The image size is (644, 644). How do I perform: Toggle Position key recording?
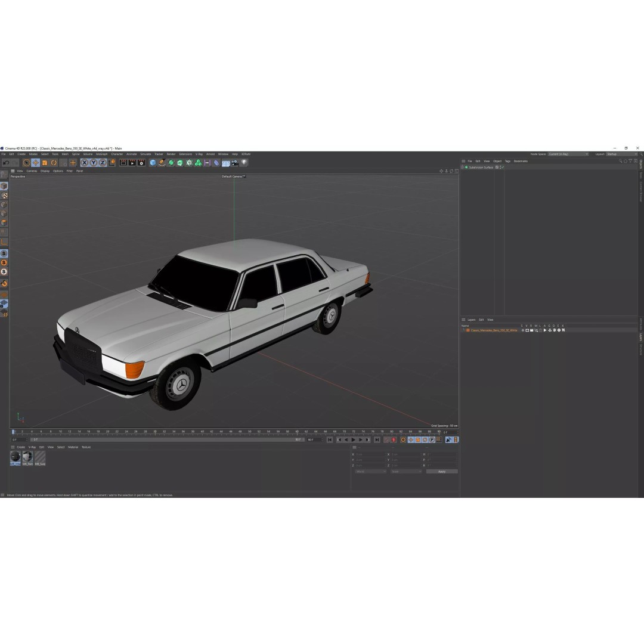click(411, 440)
